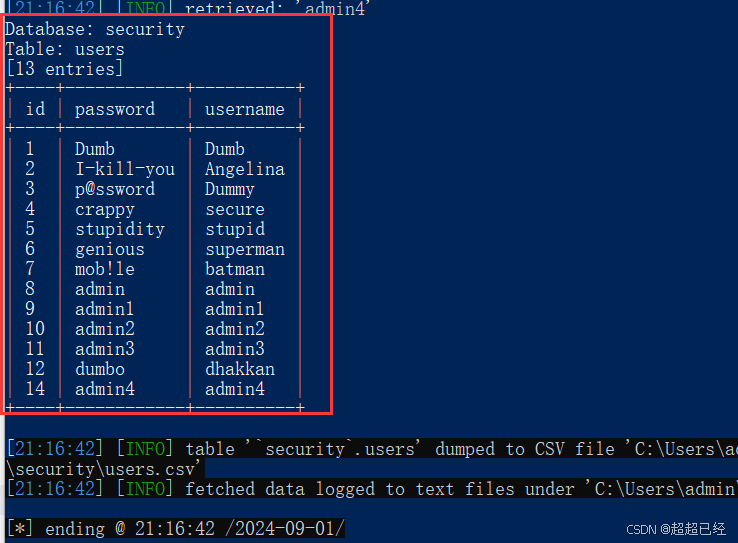Viewport: 738px width, 543px height.
Task: Click the password 'p@ssword'
Action: 115,189
